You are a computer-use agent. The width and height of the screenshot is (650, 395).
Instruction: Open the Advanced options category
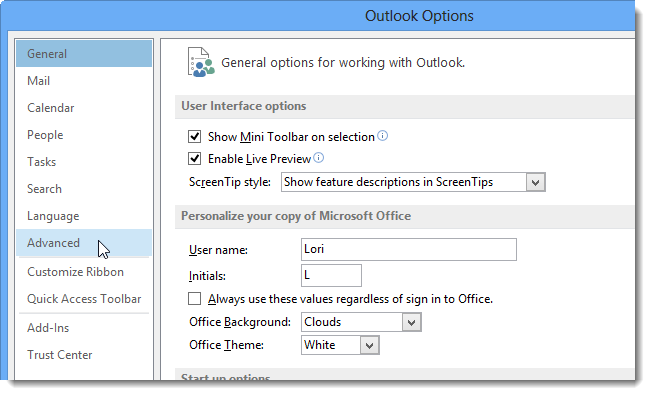pos(84,242)
